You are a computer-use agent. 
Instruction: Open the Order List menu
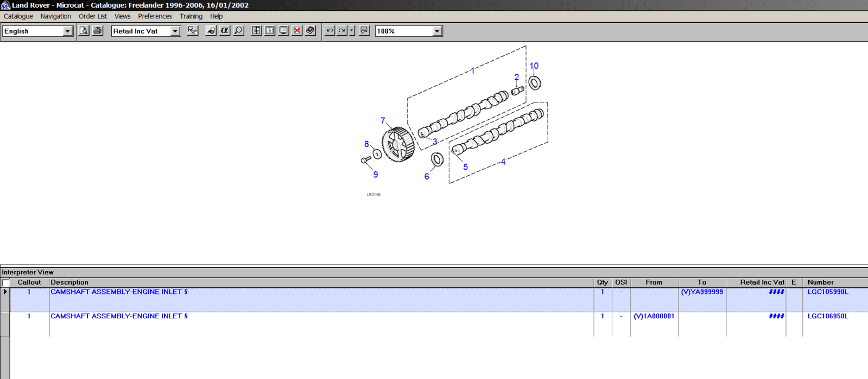(93, 16)
